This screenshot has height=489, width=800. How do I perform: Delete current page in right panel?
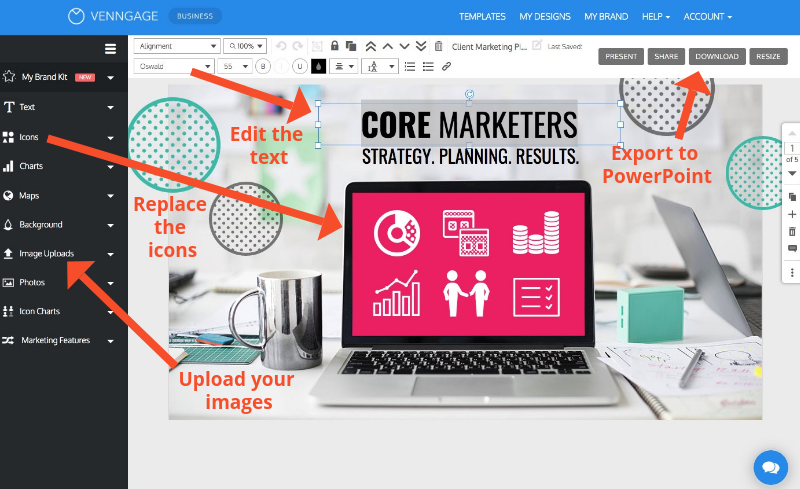[792, 232]
